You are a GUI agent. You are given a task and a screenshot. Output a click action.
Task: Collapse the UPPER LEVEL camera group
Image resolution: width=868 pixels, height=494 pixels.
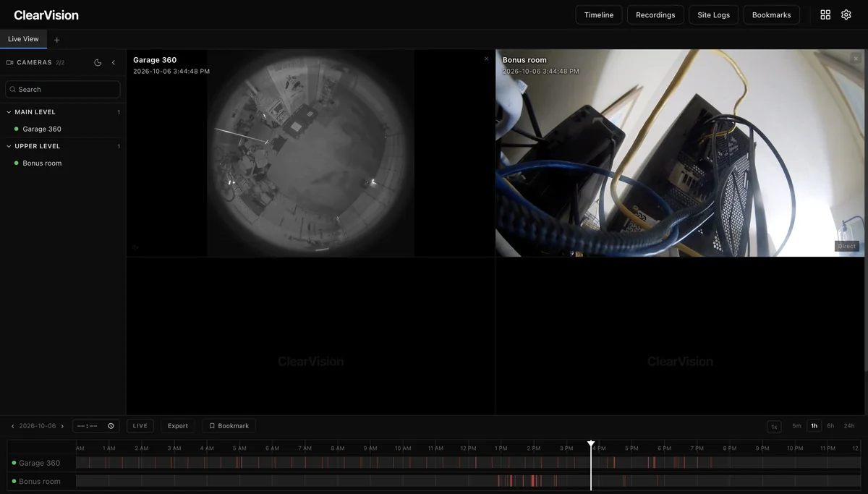[63, 146]
